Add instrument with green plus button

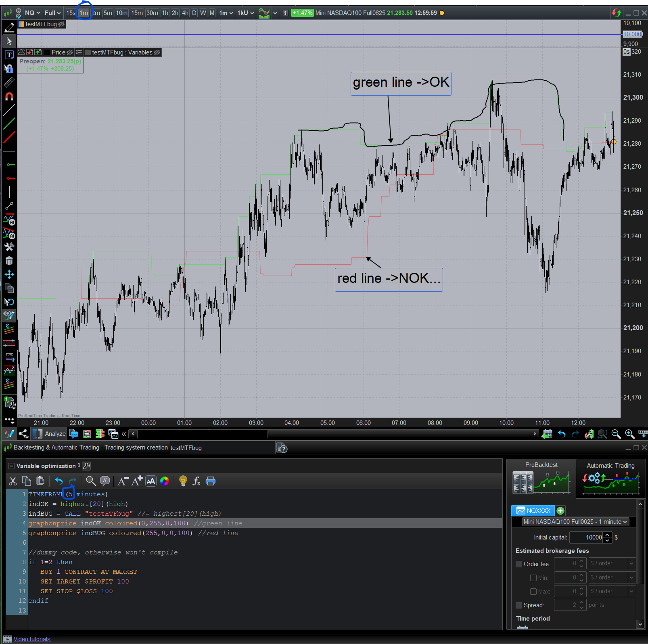tap(560, 511)
